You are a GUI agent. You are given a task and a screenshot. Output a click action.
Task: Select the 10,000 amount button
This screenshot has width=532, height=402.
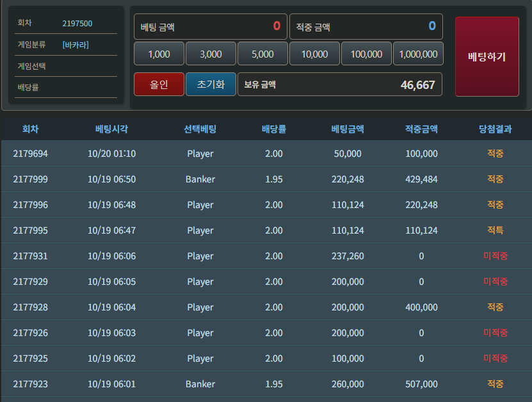point(314,54)
